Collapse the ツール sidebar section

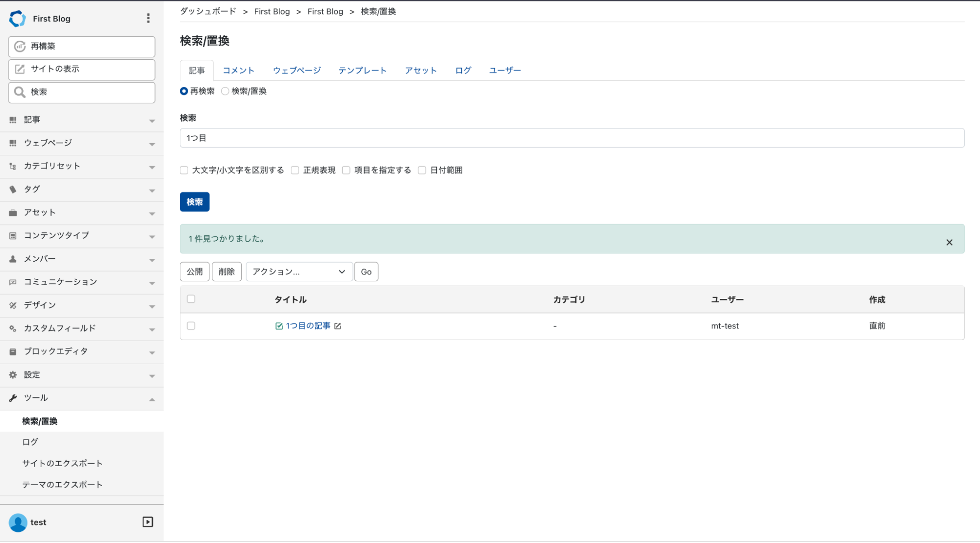[82, 398]
